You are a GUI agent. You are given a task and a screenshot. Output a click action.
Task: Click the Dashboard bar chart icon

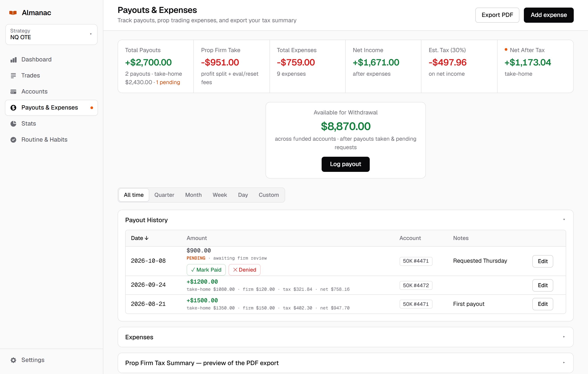point(13,60)
